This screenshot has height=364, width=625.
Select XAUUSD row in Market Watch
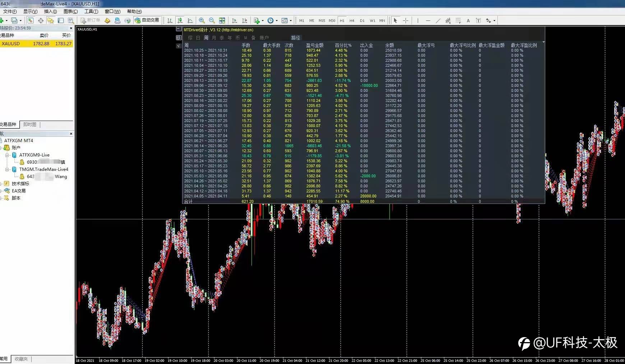[36, 44]
